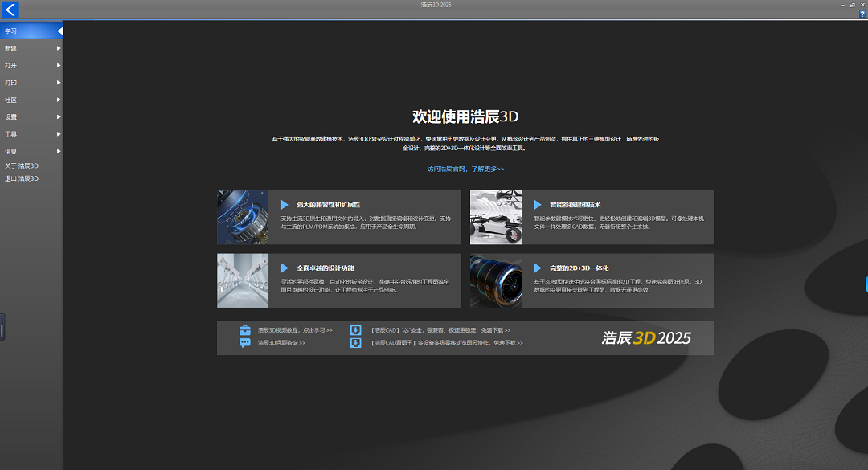Open the help question mark icon

click(862, 14)
